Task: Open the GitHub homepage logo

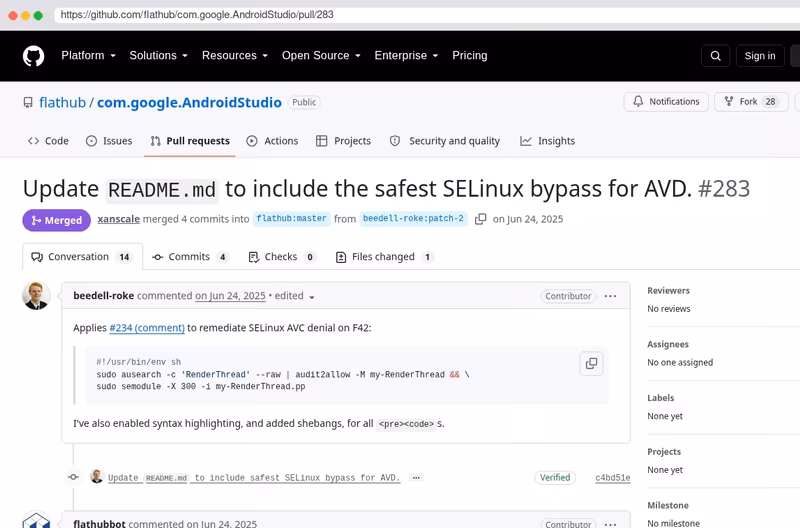Action: [x=34, y=56]
